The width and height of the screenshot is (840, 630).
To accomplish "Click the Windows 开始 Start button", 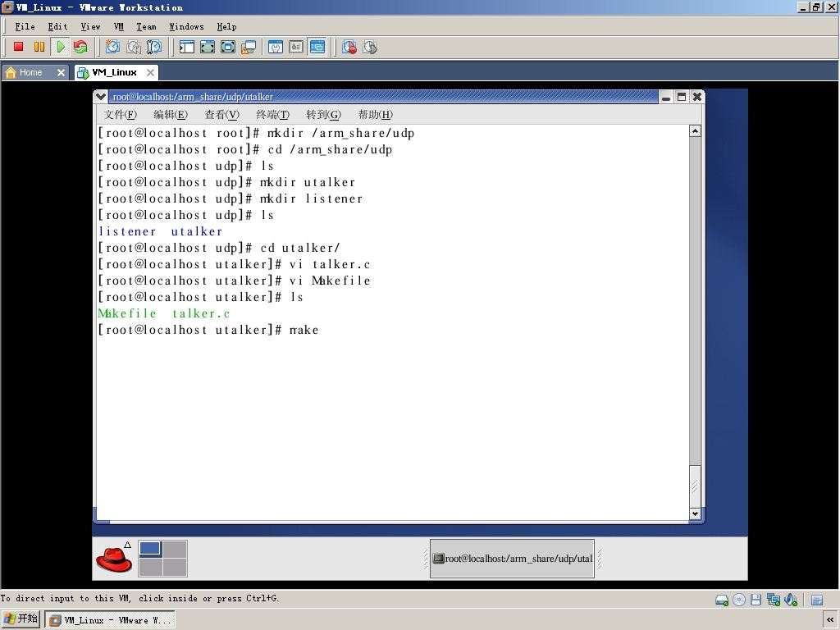I will pyautogui.click(x=21, y=619).
